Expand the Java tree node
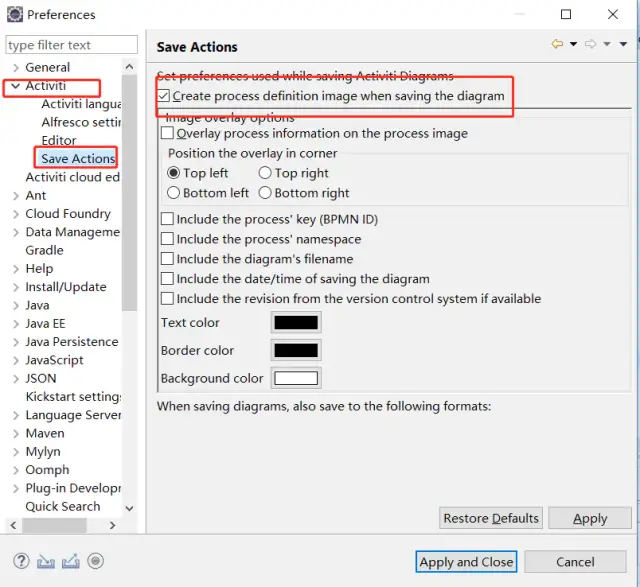The image size is (640, 587). [x=16, y=305]
